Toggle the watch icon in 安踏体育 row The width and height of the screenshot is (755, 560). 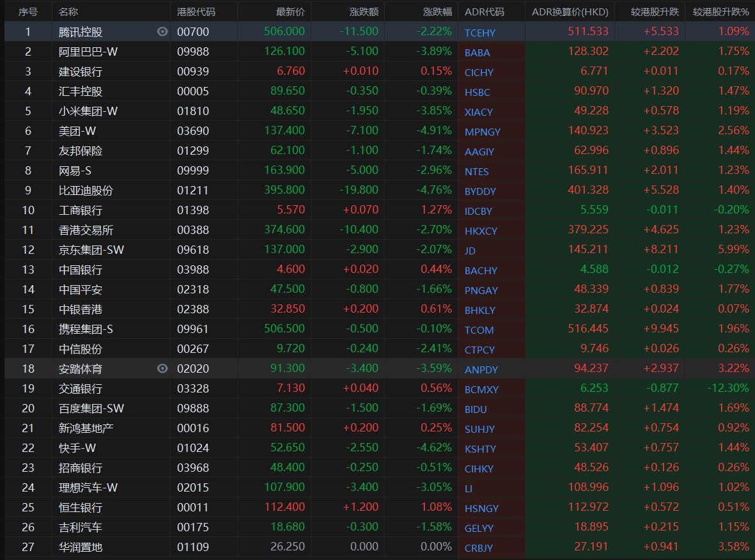coord(162,368)
